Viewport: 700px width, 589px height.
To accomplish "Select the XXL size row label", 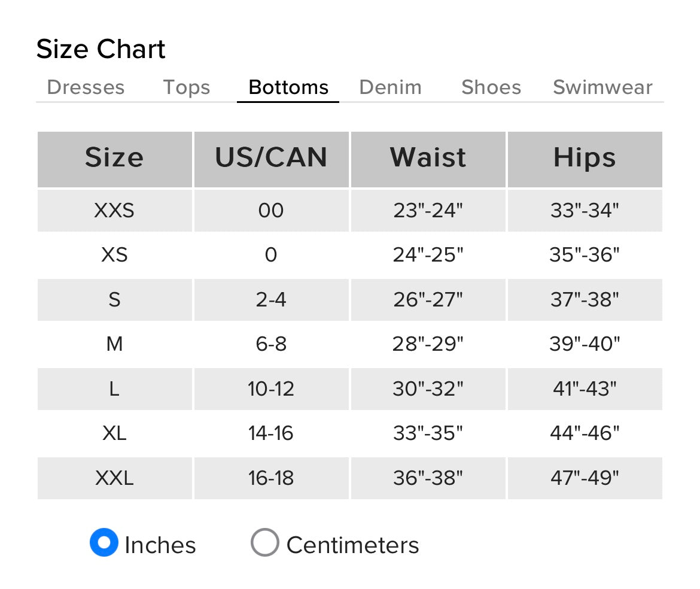I will tap(114, 478).
